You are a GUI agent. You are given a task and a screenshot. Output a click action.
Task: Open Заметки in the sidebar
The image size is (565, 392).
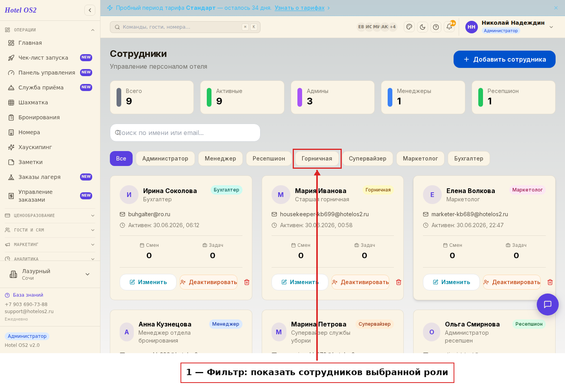click(50, 162)
